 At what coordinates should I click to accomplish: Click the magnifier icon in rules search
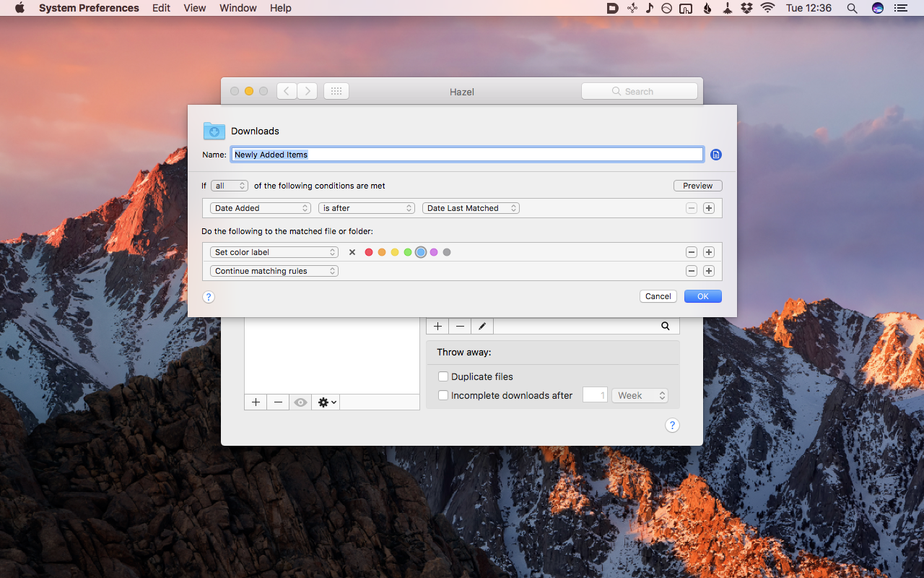click(666, 327)
